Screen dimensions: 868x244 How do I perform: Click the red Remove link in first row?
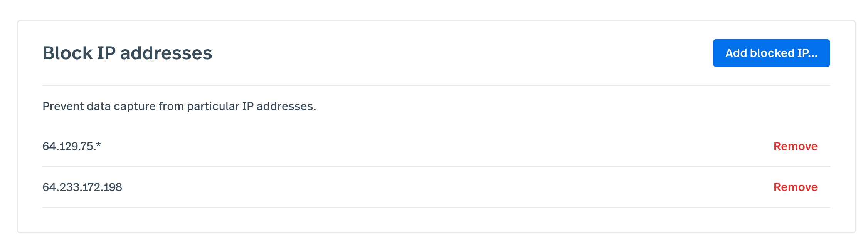click(796, 146)
